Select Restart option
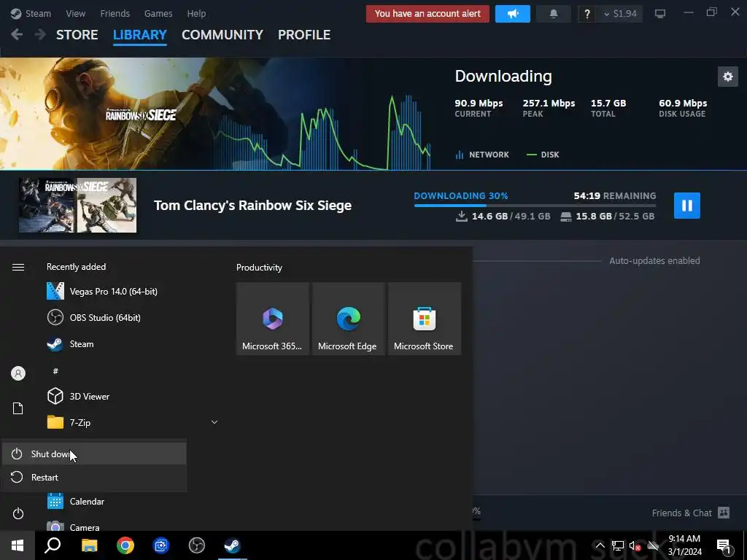Screen dimensions: 747x560 click(94, 477)
